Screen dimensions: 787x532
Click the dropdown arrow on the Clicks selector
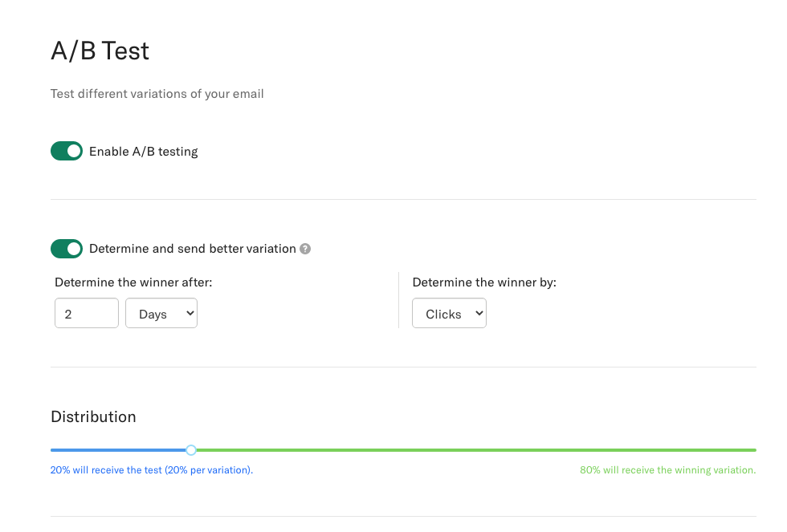(478, 313)
